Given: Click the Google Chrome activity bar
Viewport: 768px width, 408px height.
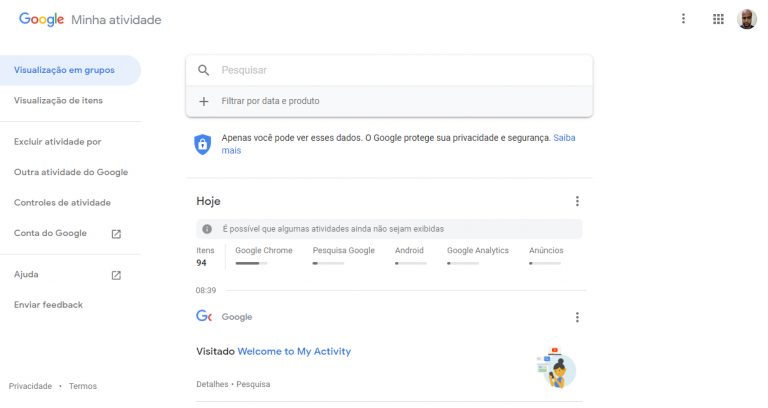Looking at the screenshot, I should click(251, 263).
